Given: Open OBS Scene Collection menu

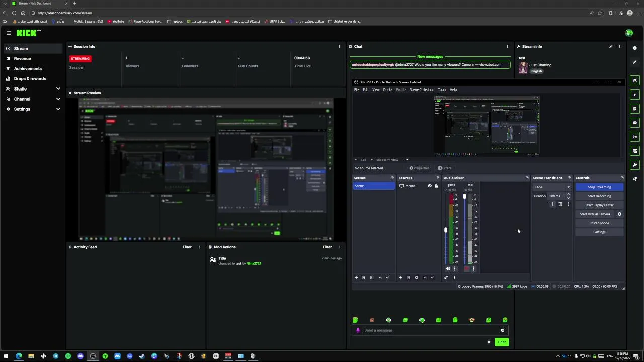Looking at the screenshot, I should [422, 89].
